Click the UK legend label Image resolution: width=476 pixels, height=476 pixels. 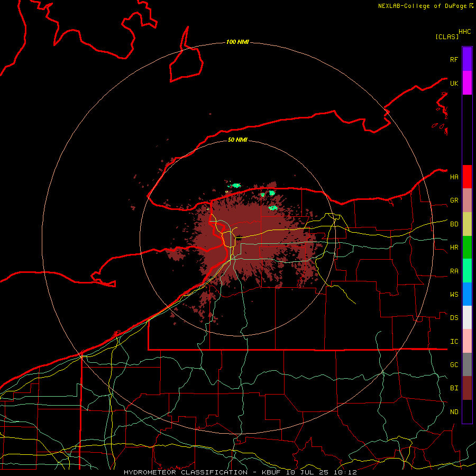454,84
